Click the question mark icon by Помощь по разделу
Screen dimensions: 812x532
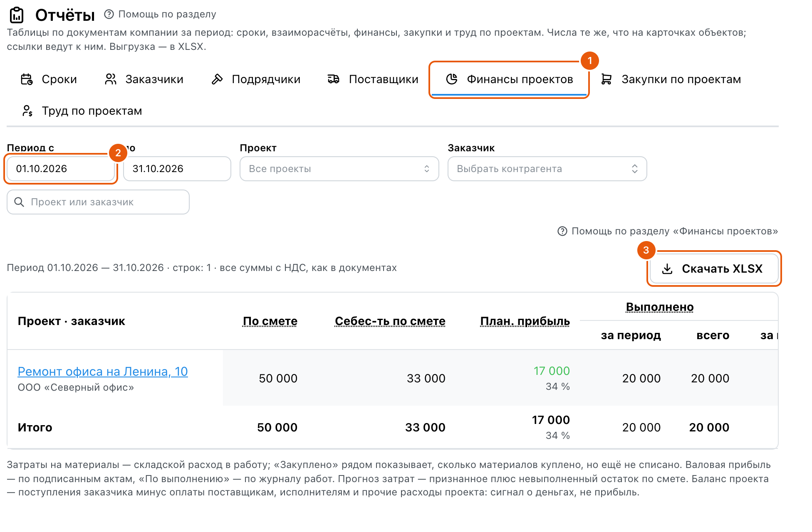[x=109, y=14]
